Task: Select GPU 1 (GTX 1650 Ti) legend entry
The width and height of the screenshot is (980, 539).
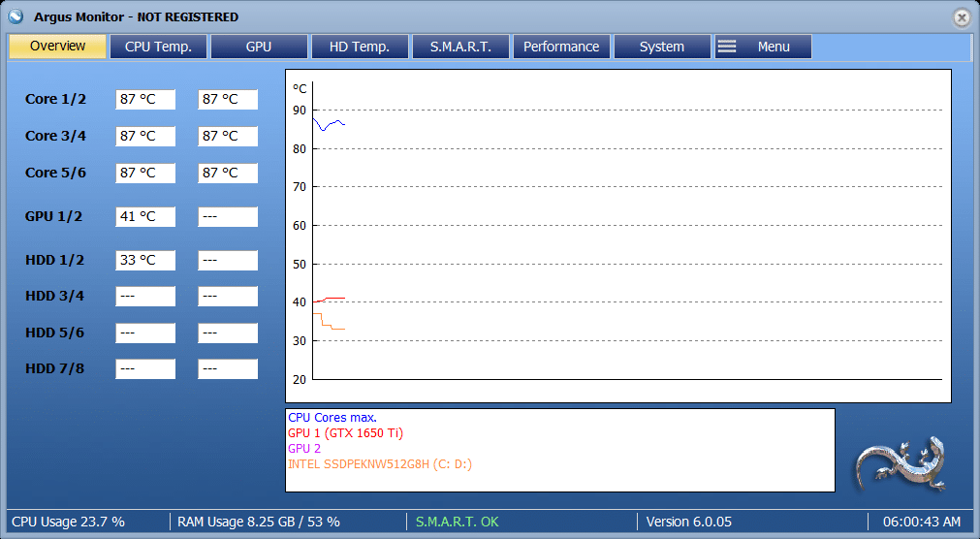Action: pos(346,433)
